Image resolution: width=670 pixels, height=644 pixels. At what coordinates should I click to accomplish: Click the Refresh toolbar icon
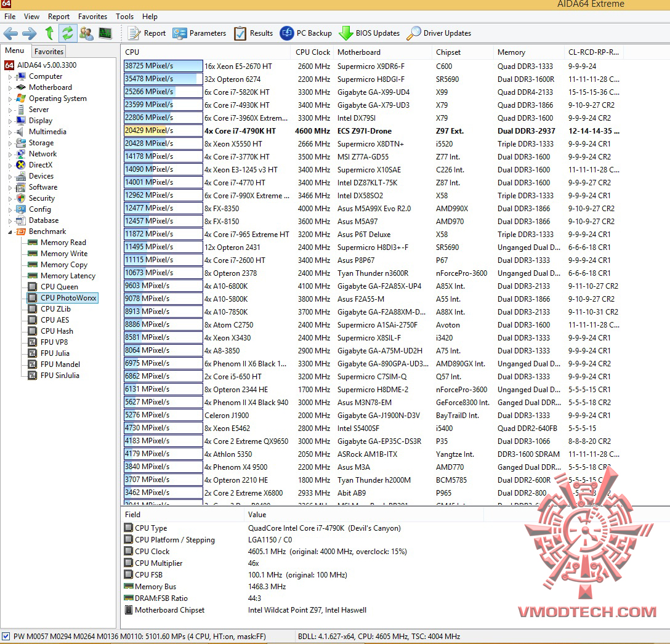[x=68, y=33]
